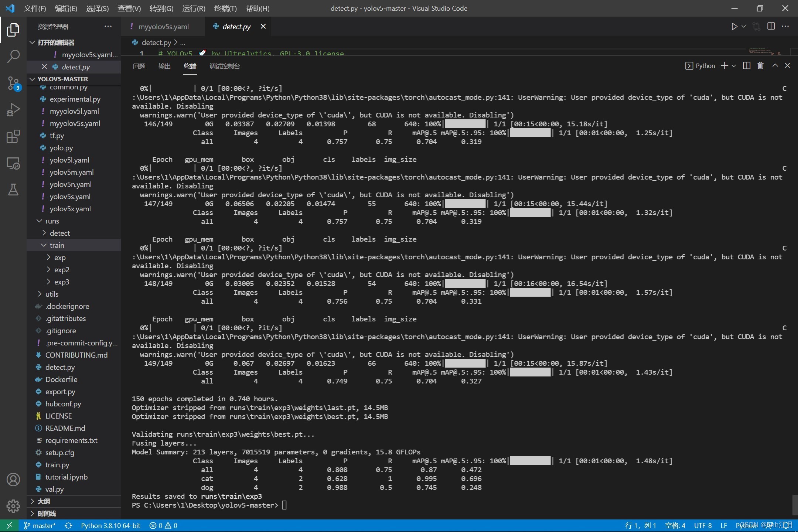The height and width of the screenshot is (532, 798).
Task: Click the master* git branch indicator
Action: (x=40, y=526)
